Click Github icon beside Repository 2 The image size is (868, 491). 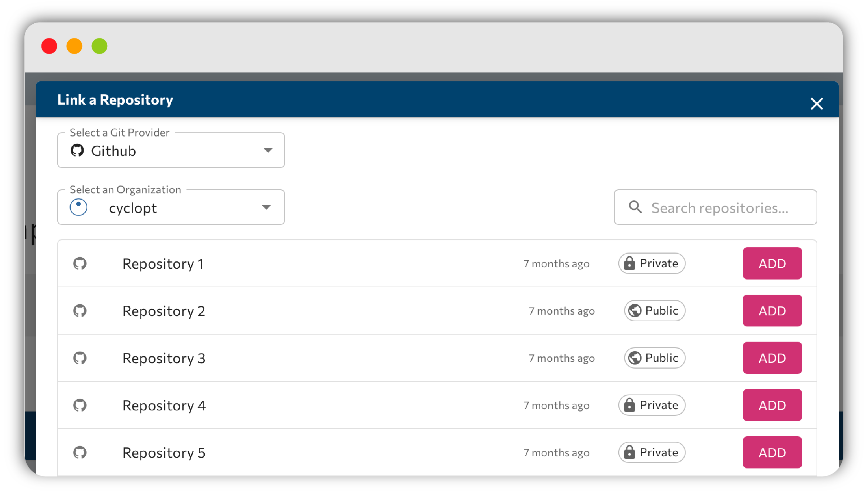[x=80, y=311]
